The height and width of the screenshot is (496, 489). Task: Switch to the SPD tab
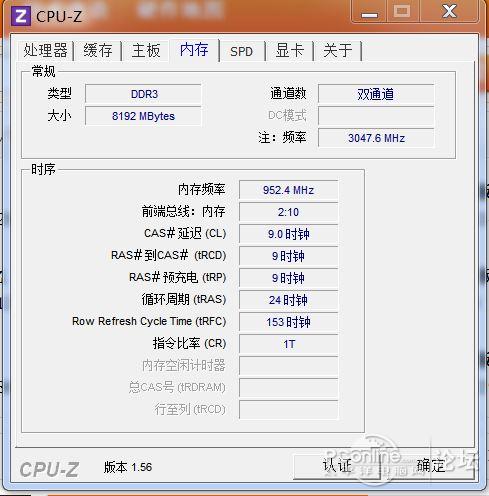point(242,51)
